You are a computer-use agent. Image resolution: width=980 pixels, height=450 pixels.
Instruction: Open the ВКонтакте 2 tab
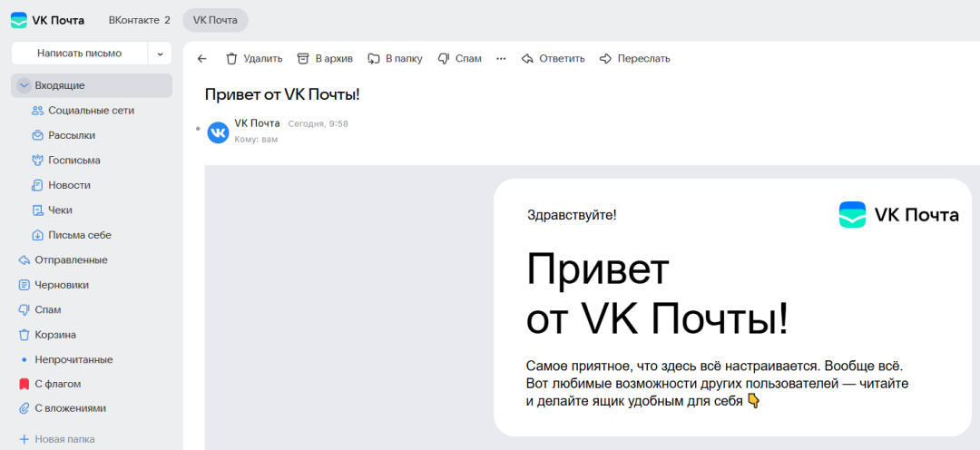[x=140, y=20]
